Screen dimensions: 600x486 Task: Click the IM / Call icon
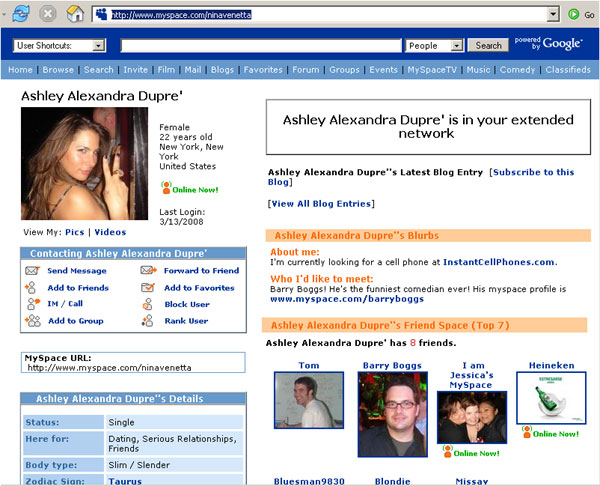(x=33, y=304)
